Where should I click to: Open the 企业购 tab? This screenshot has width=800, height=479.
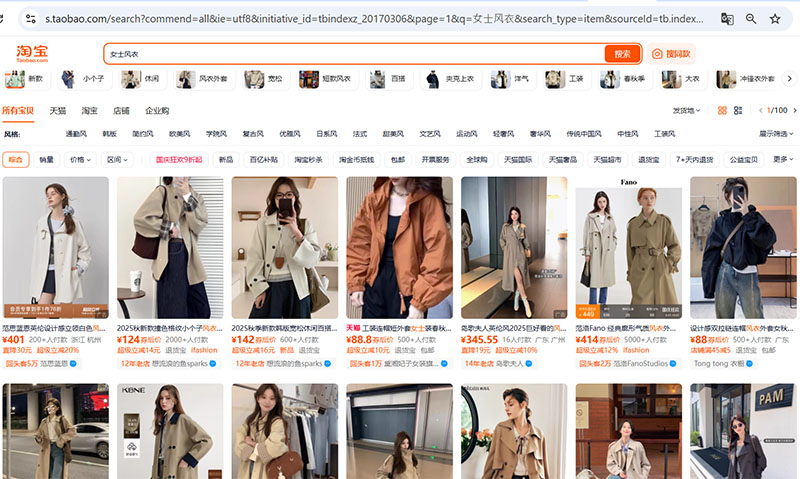coord(157,111)
